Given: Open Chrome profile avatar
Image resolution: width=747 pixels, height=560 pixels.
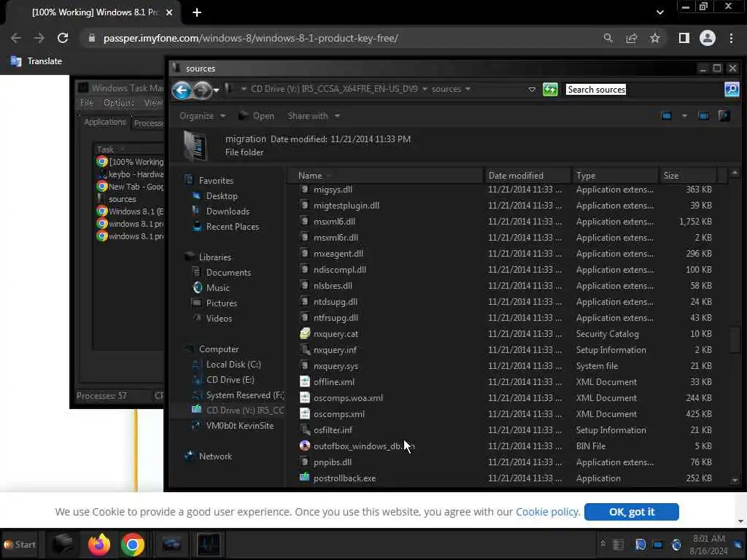Looking at the screenshot, I should [708, 38].
